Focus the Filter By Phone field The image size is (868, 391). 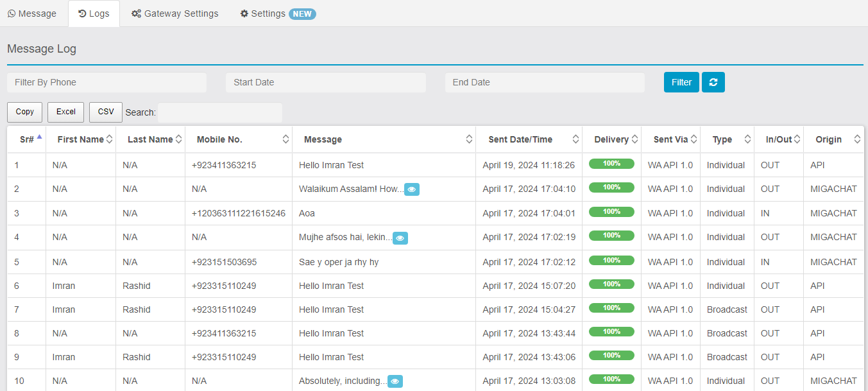point(106,82)
